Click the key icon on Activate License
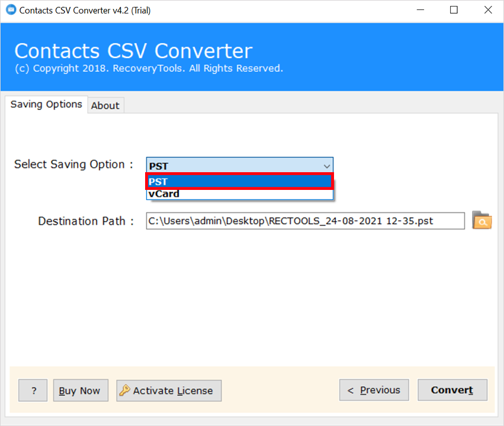Screen dimensions: 504x426 point(124,390)
